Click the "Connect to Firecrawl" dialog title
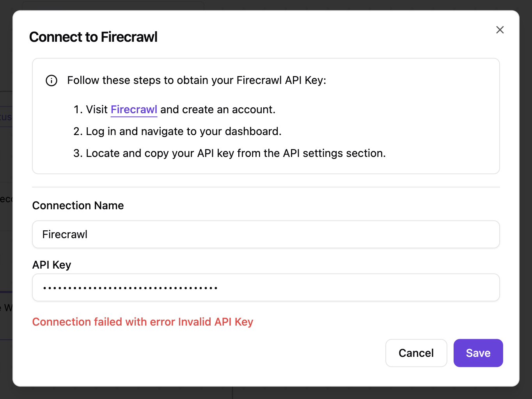The image size is (532, 399). [x=93, y=37]
